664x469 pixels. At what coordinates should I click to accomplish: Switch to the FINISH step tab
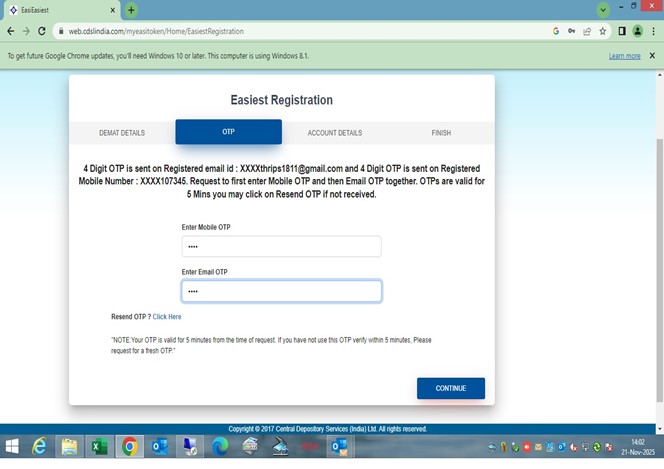tap(441, 133)
